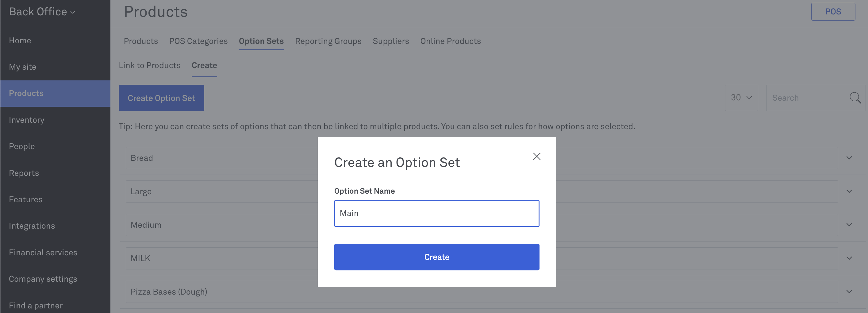The width and height of the screenshot is (868, 313).
Task: Click the Option Set Name input field
Action: [436, 213]
